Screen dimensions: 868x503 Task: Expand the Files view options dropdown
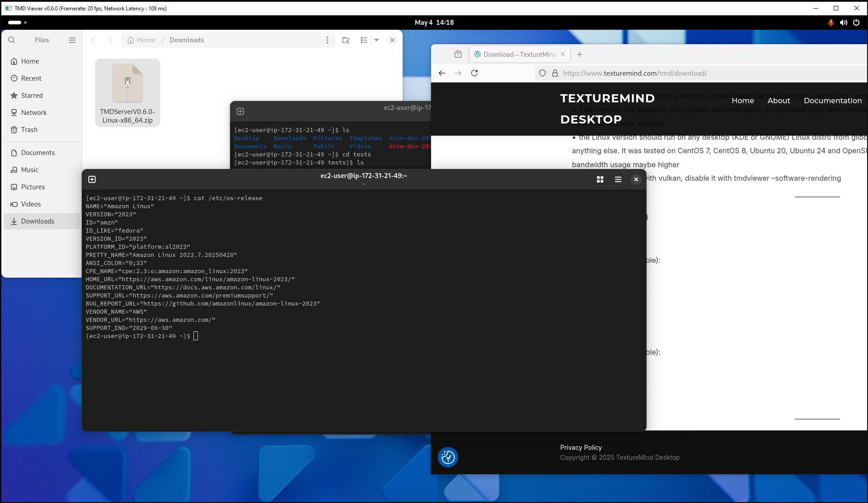(x=377, y=40)
